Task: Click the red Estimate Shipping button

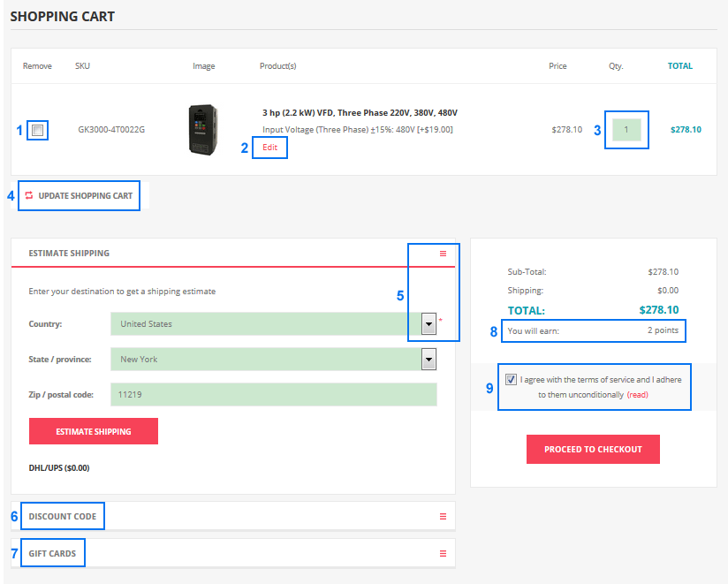Action: point(94,431)
